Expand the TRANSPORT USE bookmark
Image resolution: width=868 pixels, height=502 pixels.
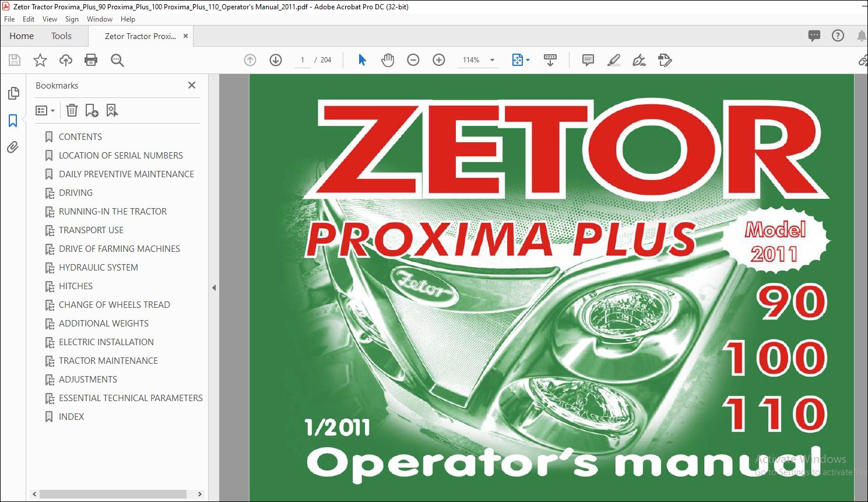tap(50, 230)
